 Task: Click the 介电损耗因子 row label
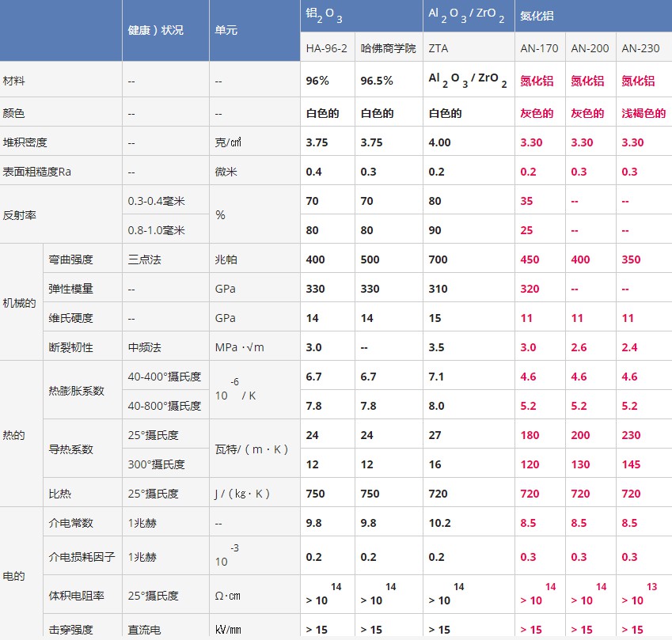(x=76, y=557)
